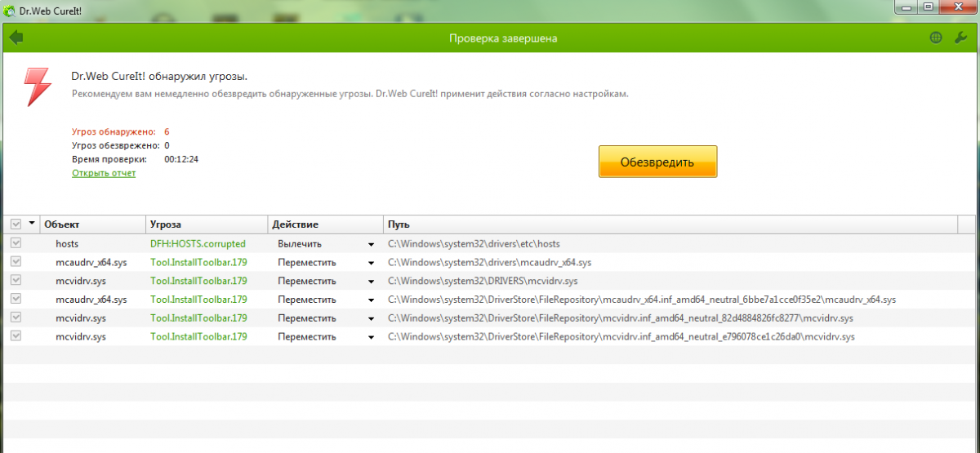
Task: Toggle the select-all header checkbox
Action: point(16,224)
